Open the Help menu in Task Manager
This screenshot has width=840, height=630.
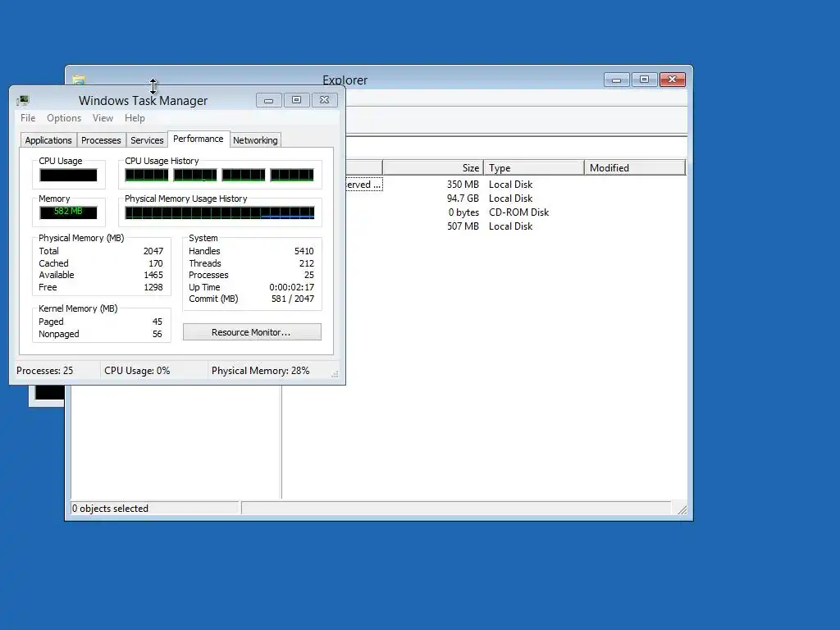[135, 118]
